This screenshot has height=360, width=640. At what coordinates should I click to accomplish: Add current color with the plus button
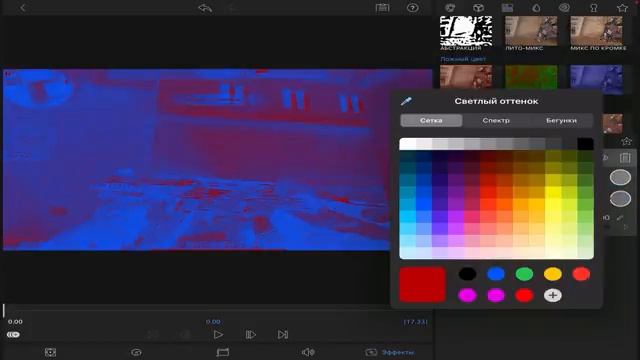point(553,295)
